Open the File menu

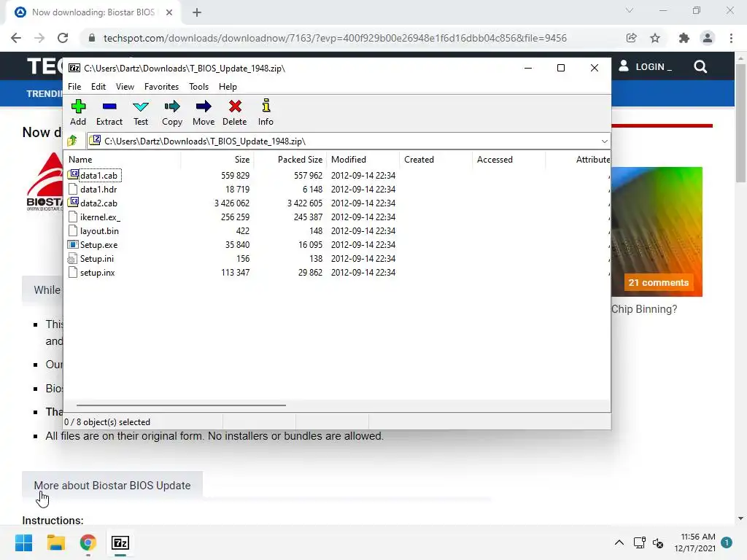(74, 87)
